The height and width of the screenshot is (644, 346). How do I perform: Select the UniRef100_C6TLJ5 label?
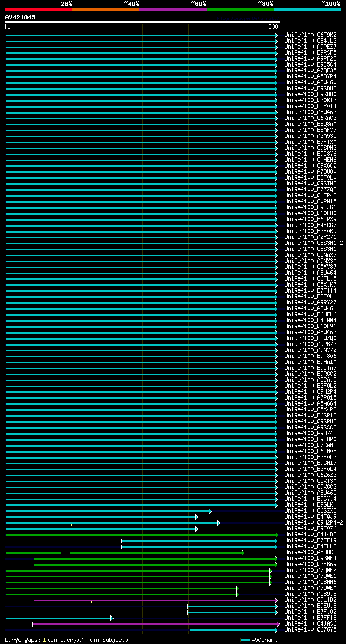tap(310, 279)
